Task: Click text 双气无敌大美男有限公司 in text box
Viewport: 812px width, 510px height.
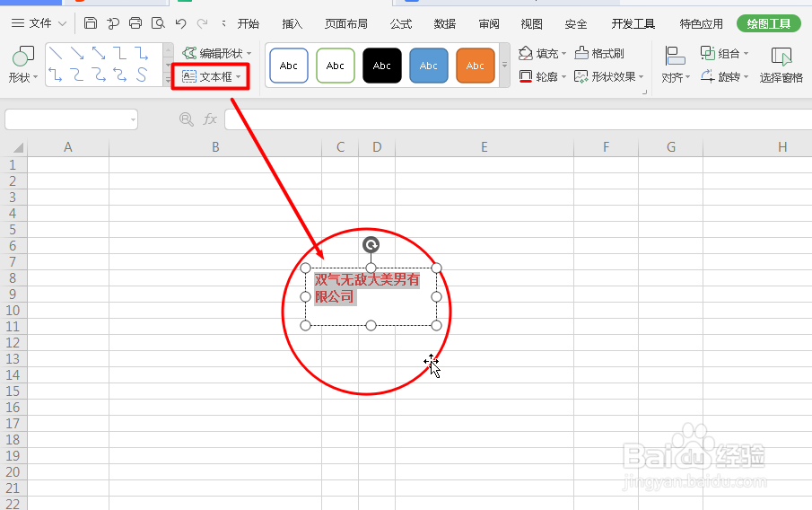Action: (x=367, y=288)
